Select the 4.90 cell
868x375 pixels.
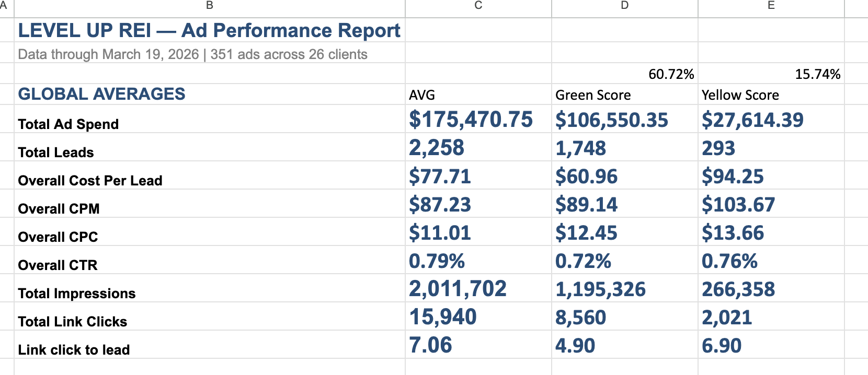pyautogui.click(x=625, y=345)
